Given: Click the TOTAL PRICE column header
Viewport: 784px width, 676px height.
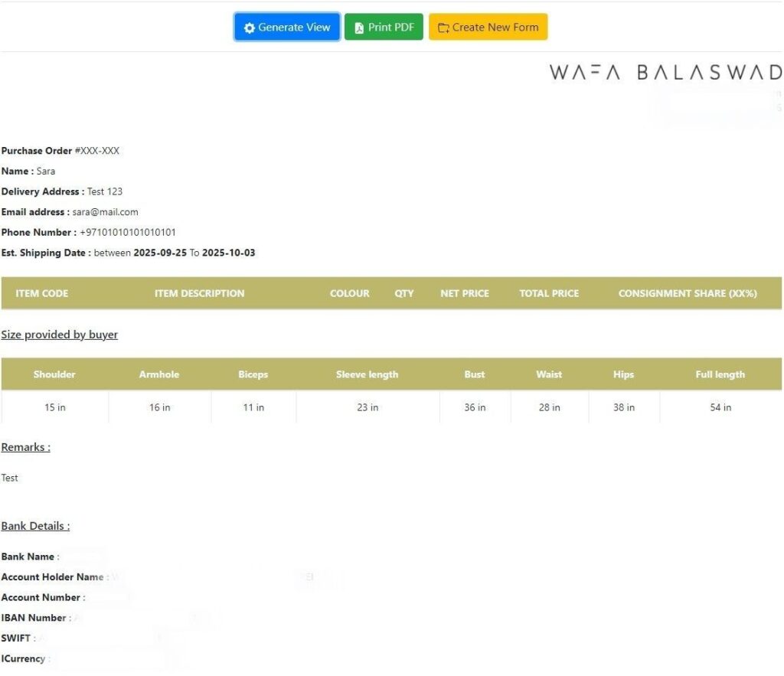Looking at the screenshot, I should coord(549,293).
